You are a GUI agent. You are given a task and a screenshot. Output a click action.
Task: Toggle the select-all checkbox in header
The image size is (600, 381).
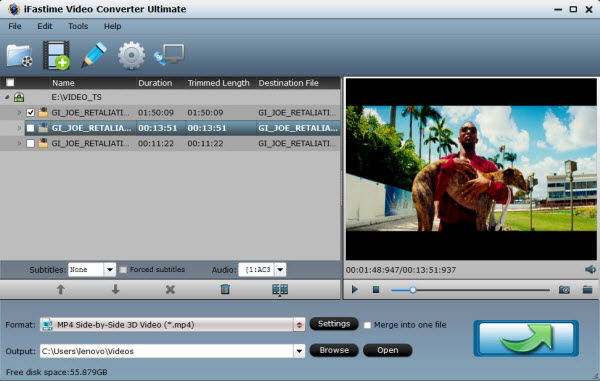(x=10, y=83)
